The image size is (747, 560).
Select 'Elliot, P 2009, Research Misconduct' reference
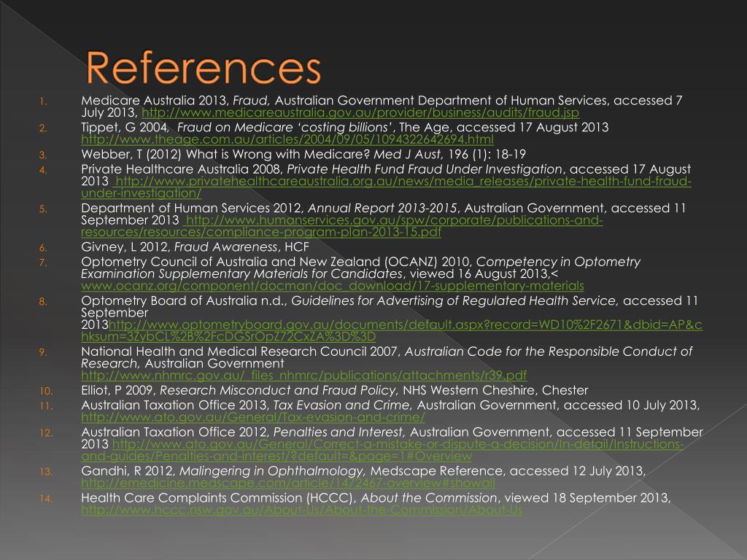(x=334, y=390)
